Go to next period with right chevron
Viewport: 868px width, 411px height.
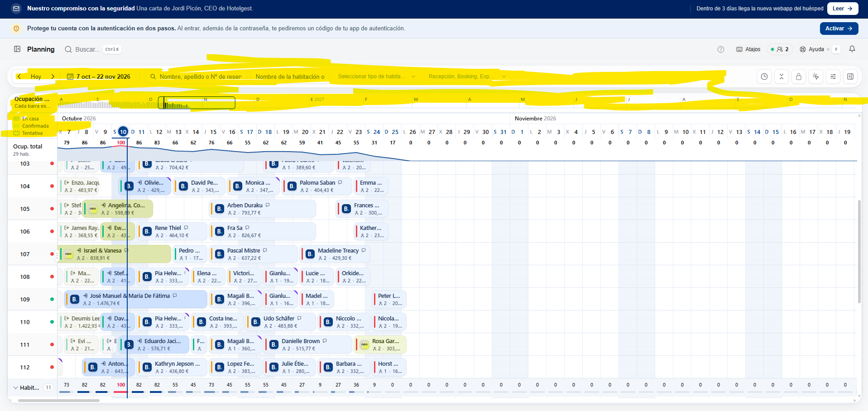(53, 76)
